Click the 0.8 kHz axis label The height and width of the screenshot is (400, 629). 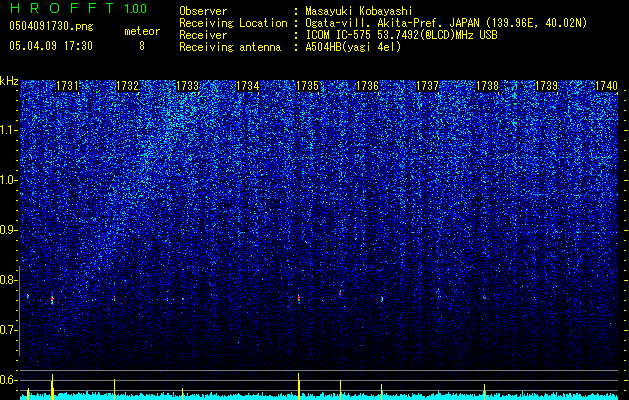9,280
